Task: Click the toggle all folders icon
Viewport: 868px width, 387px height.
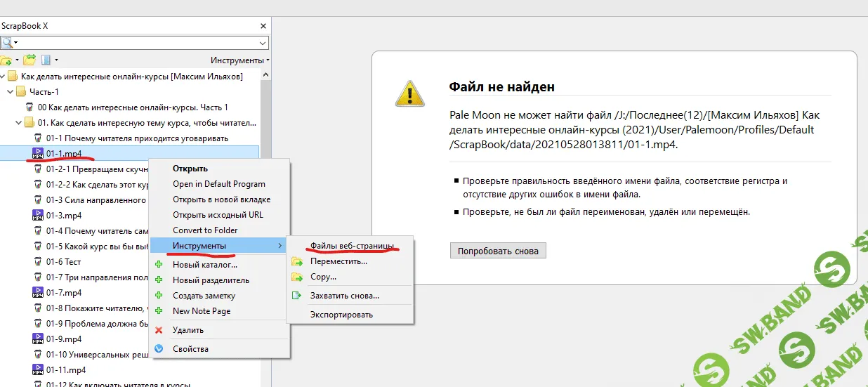Action: point(29,60)
